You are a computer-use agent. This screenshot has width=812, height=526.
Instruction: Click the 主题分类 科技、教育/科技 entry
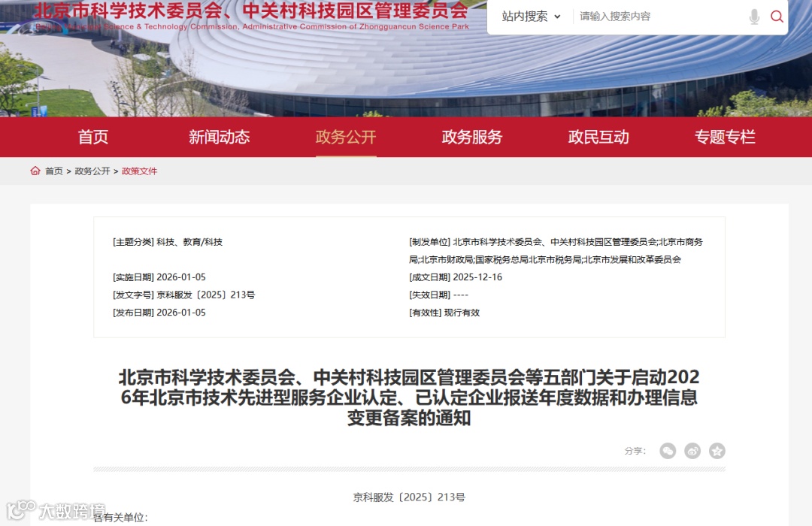(x=168, y=242)
